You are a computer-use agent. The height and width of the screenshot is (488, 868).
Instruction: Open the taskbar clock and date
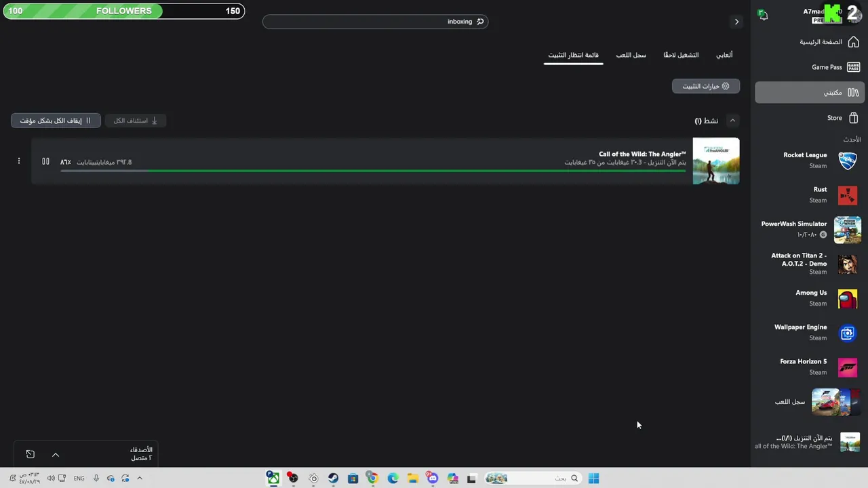(x=29, y=479)
